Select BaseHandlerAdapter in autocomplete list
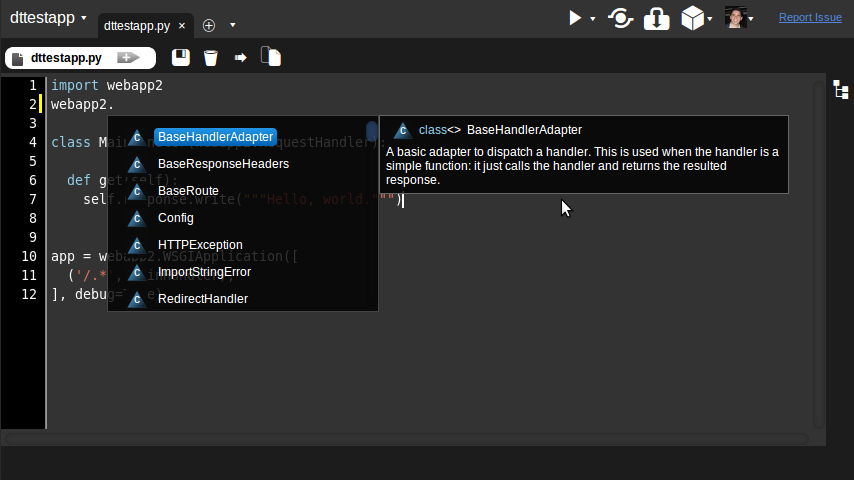 pos(215,137)
